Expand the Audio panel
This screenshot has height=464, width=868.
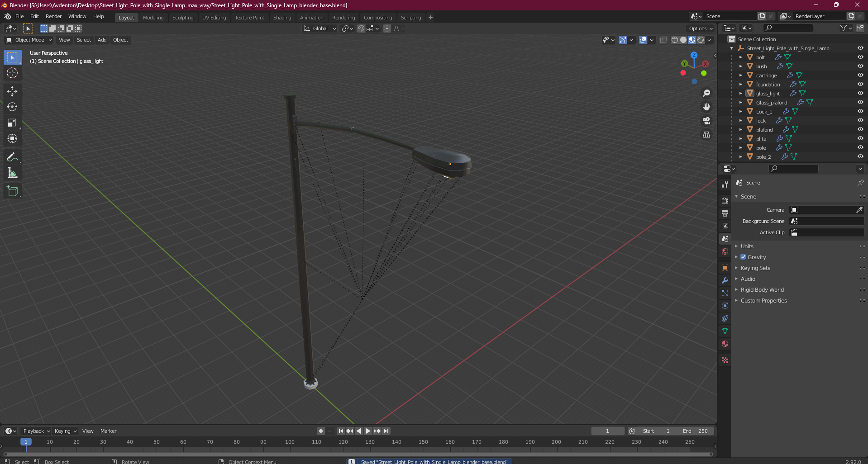tap(748, 279)
